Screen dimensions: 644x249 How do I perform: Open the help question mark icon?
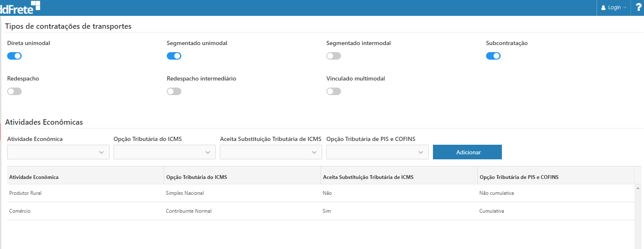pos(638,7)
